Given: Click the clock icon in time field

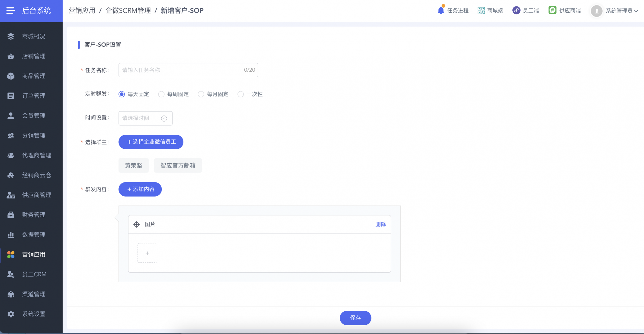Looking at the screenshot, I should tap(164, 118).
